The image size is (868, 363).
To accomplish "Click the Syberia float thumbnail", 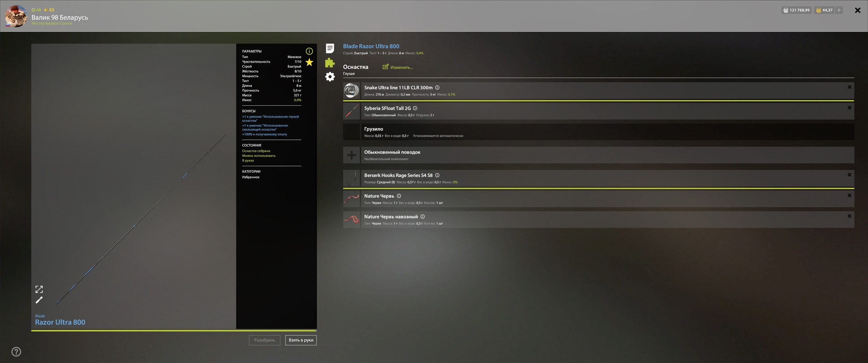I will [351, 111].
